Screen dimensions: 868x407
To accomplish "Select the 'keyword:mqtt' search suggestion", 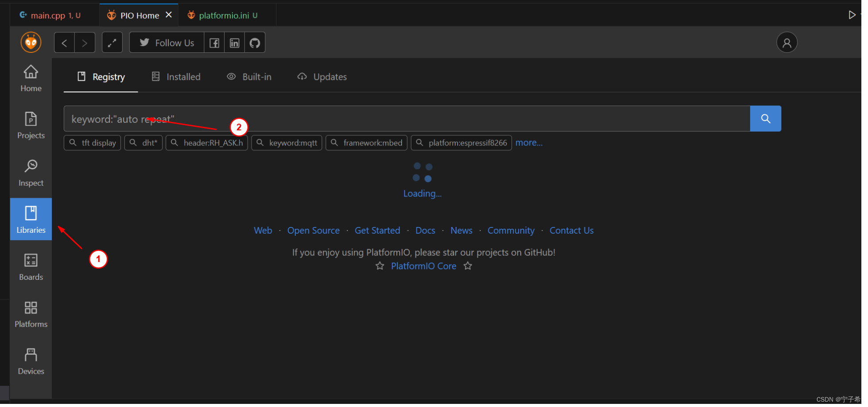I will (x=287, y=144).
